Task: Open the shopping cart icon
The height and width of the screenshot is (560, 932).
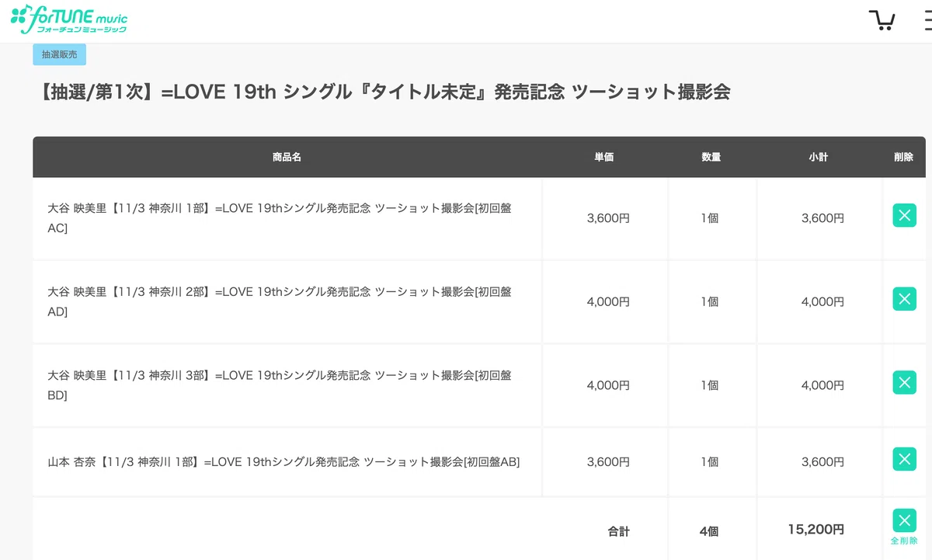Action: pos(882,20)
